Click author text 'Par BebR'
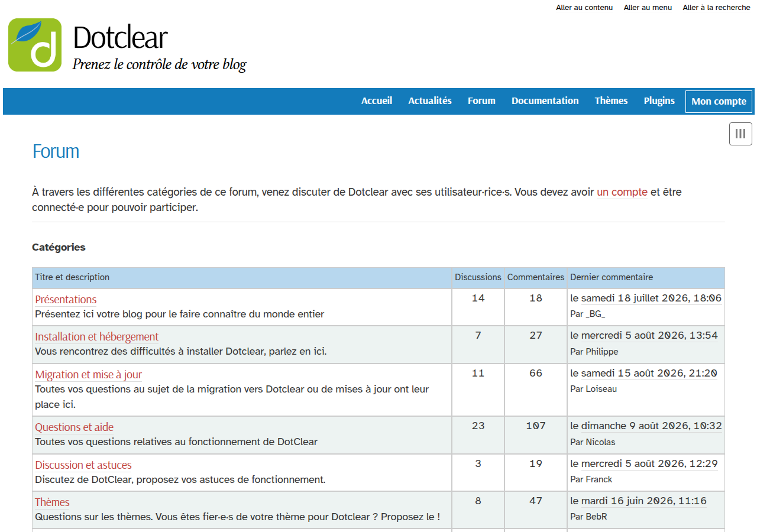This screenshot has width=757, height=532. coord(588,517)
